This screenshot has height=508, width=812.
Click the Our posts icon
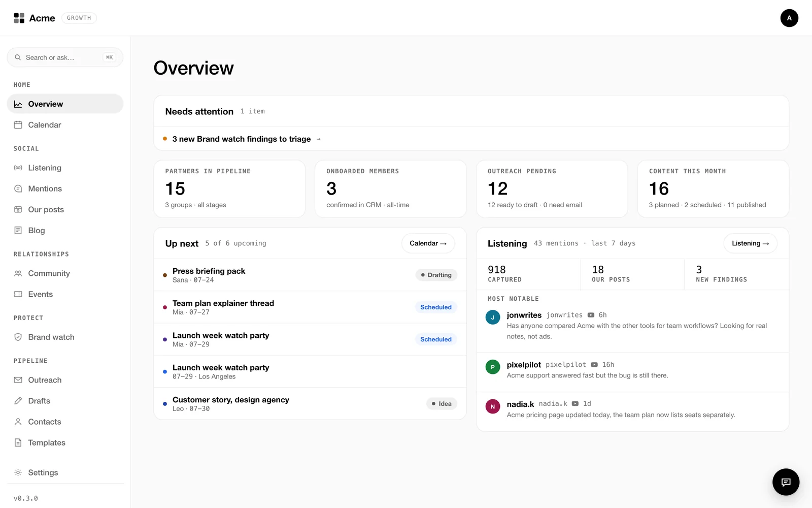tap(18, 209)
